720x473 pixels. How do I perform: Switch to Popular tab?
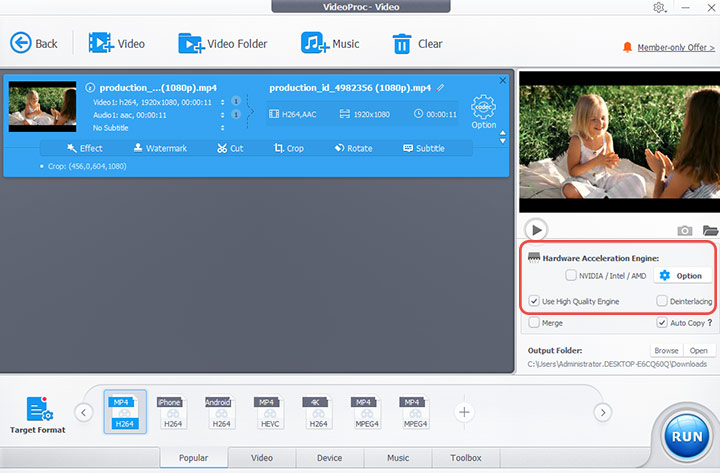pos(193,457)
